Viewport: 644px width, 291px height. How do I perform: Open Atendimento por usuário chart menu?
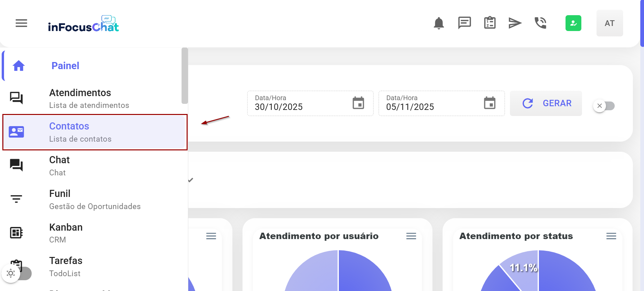coord(411,236)
